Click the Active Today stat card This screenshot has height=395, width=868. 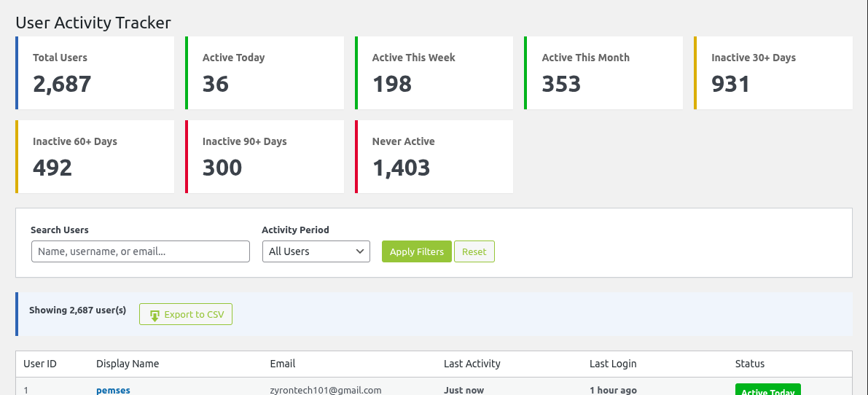tap(265, 73)
